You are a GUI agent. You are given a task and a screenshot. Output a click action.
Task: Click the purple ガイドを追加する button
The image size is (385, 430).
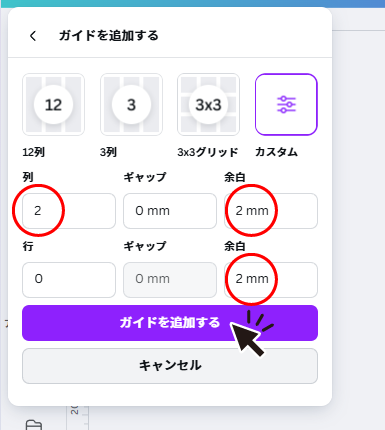(170, 323)
